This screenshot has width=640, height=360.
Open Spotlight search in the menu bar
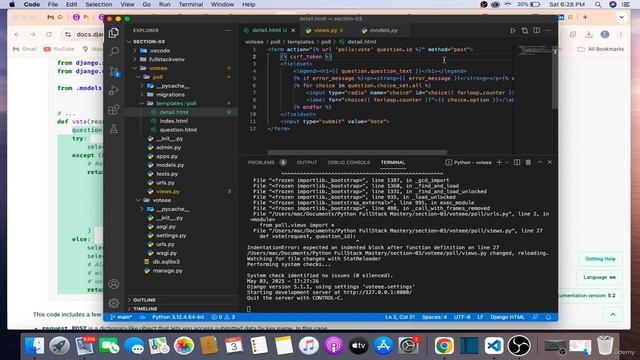(598, 4)
